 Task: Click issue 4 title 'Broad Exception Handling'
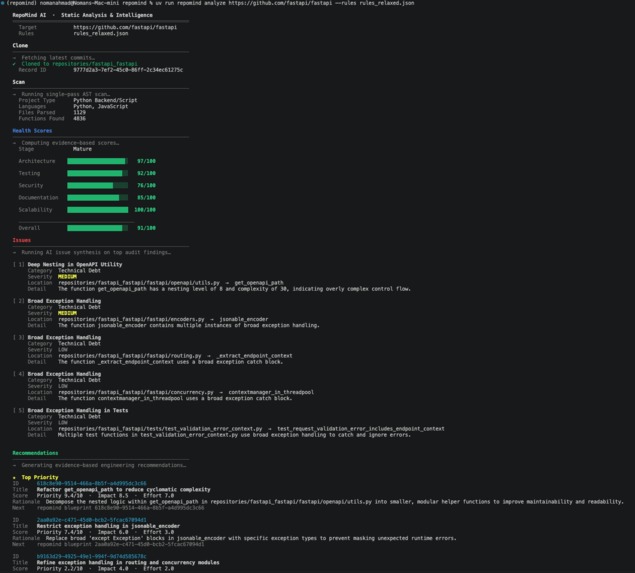(x=64, y=373)
